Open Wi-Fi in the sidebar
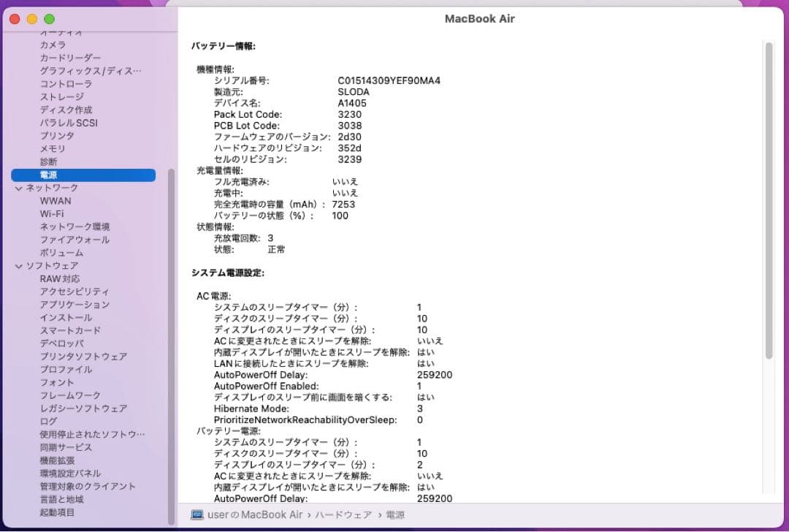The height and width of the screenshot is (532, 789). point(52,214)
